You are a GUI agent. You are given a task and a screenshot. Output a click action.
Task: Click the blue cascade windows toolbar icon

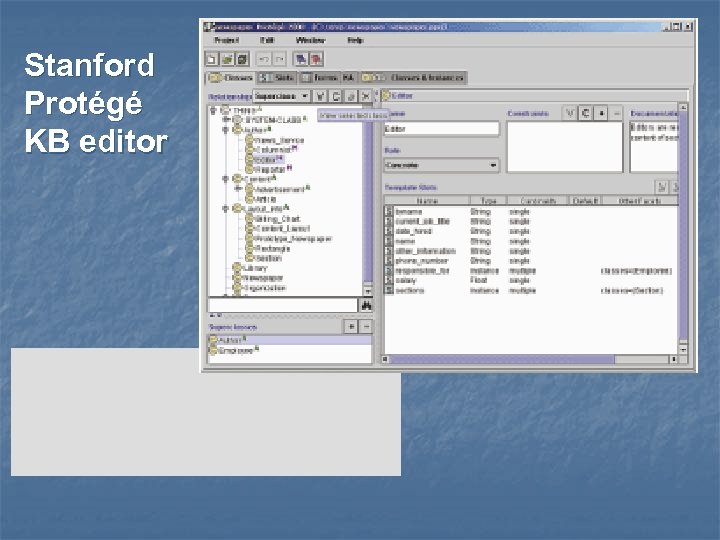click(301, 59)
